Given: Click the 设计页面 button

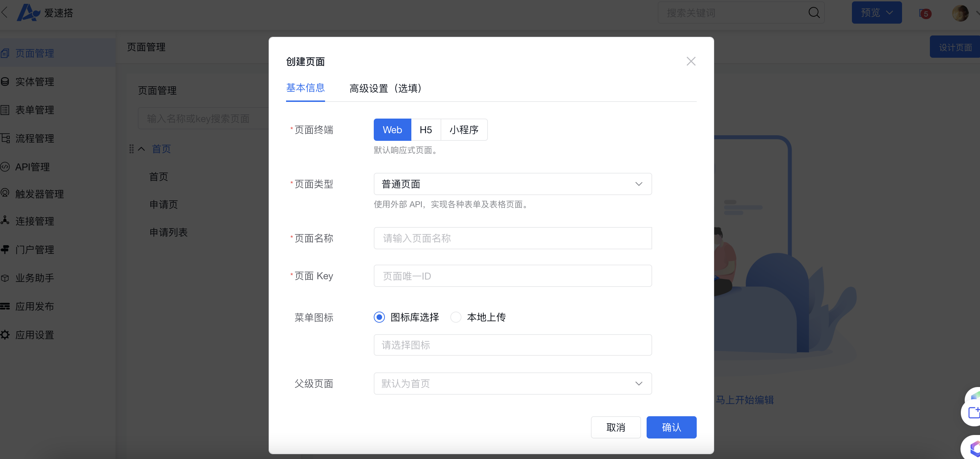Looking at the screenshot, I should 955,47.
